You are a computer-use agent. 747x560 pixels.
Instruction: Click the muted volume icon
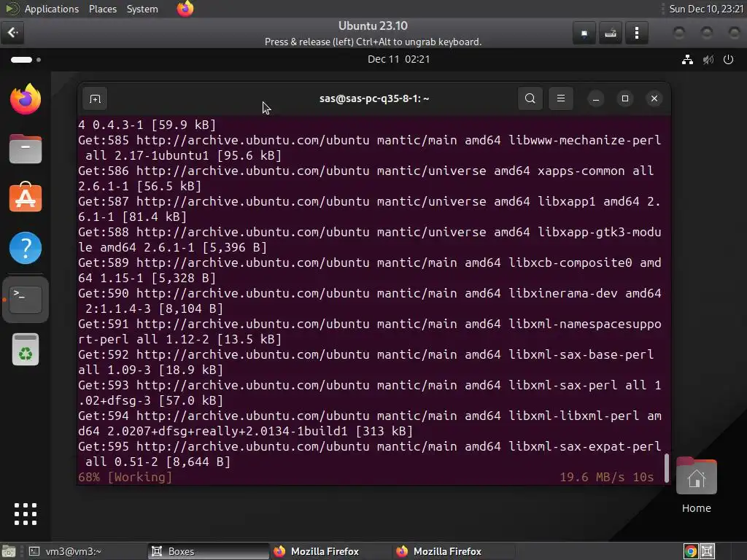(x=708, y=60)
